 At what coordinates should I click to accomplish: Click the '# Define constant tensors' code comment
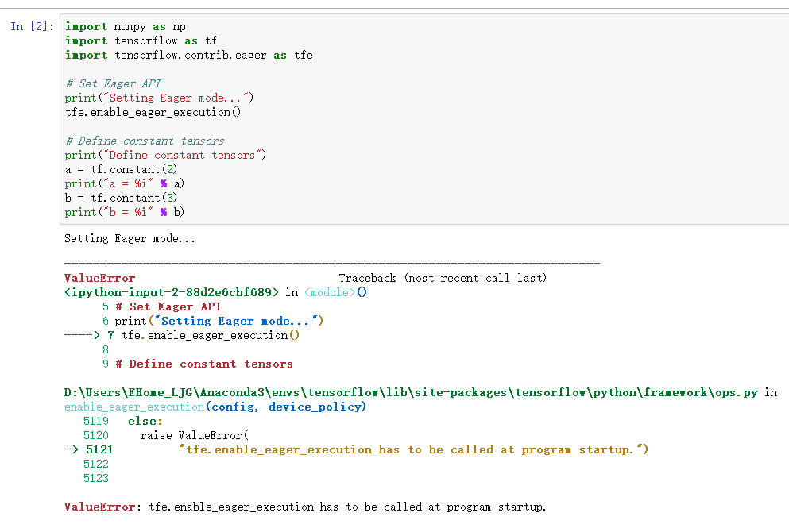[145, 141]
